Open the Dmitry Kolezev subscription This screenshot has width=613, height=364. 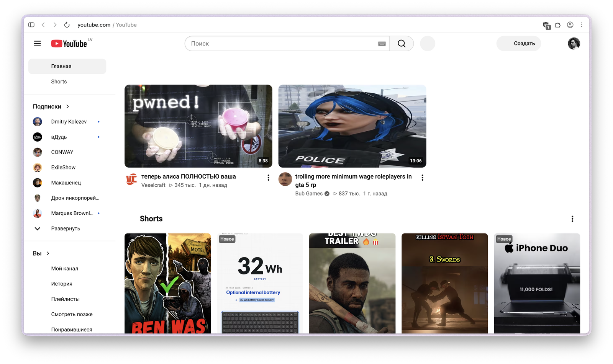point(67,122)
